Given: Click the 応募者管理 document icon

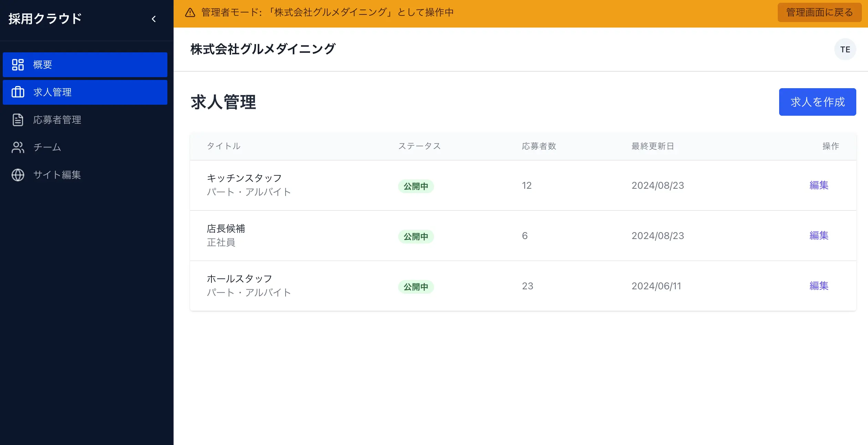Looking at the screenshot, I should coord(18,120).
